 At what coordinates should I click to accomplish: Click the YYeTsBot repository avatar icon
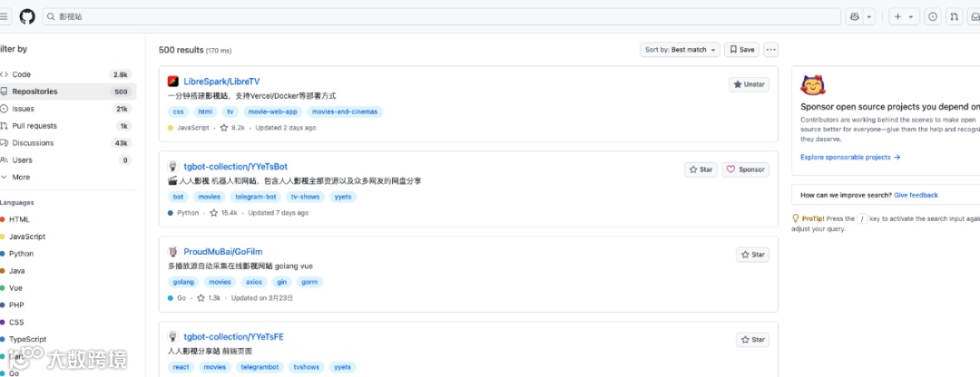pyautogui.click(x=173, y=167)
